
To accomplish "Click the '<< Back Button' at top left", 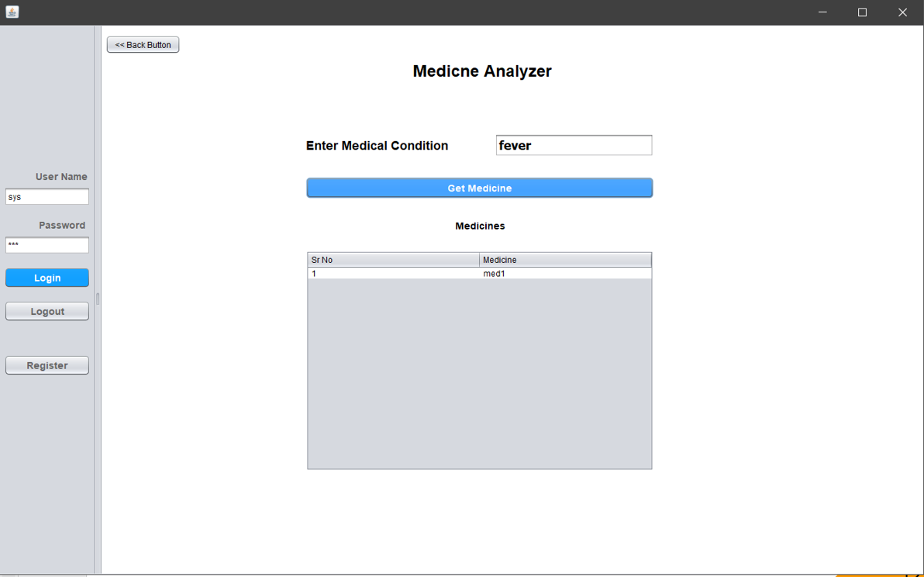I will tap(143, 44).
